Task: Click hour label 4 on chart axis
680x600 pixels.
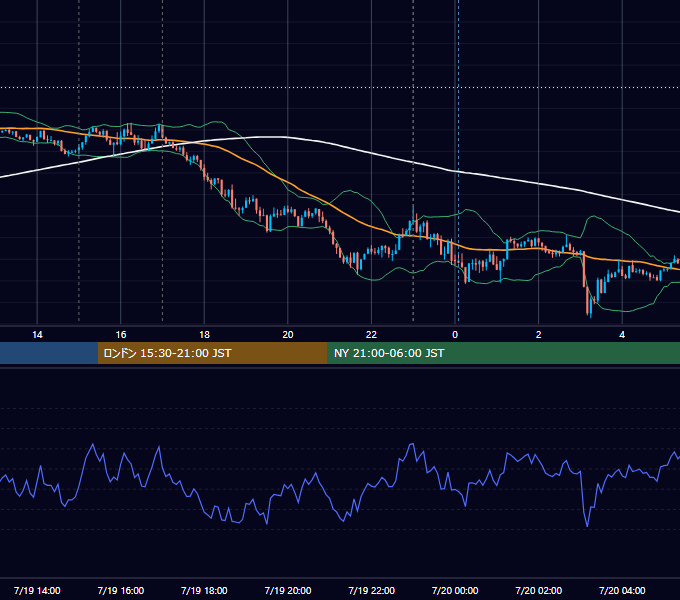Action: pos(622,335)
